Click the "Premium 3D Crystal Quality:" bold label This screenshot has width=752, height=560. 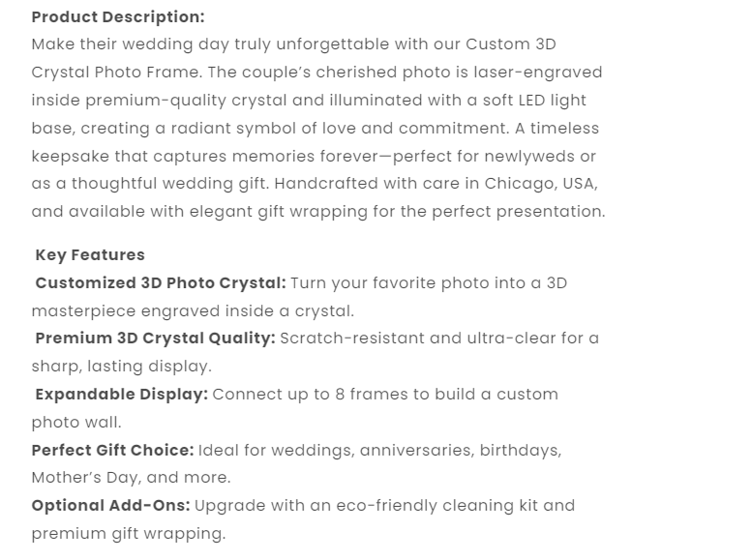pyautogui.click(x=155, y=339)
